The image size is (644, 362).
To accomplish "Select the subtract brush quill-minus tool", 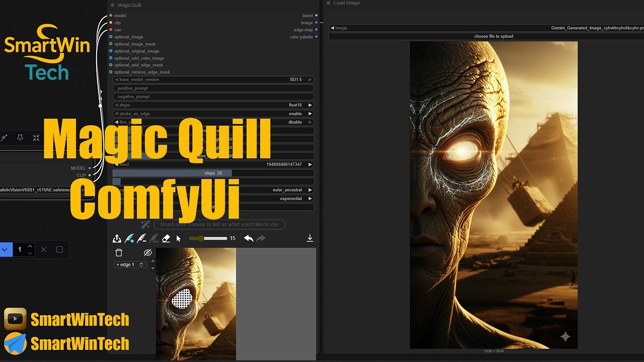I will coord(142,238).
